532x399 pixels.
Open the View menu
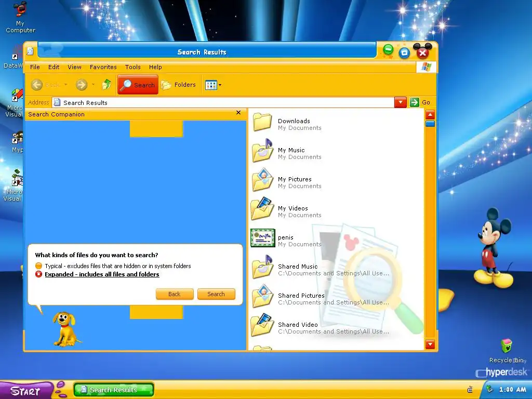pyautogui.click(x=74, y=67)
